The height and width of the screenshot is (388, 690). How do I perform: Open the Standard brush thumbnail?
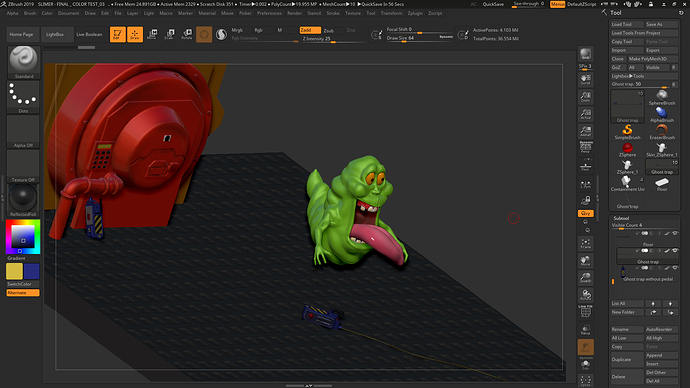click(23, 62)
